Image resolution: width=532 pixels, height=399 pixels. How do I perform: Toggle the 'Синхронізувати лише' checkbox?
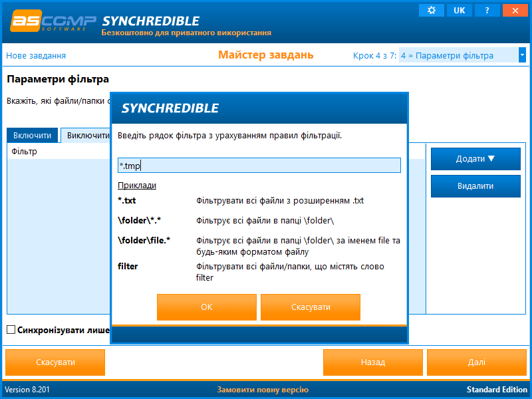coord(11,329)
